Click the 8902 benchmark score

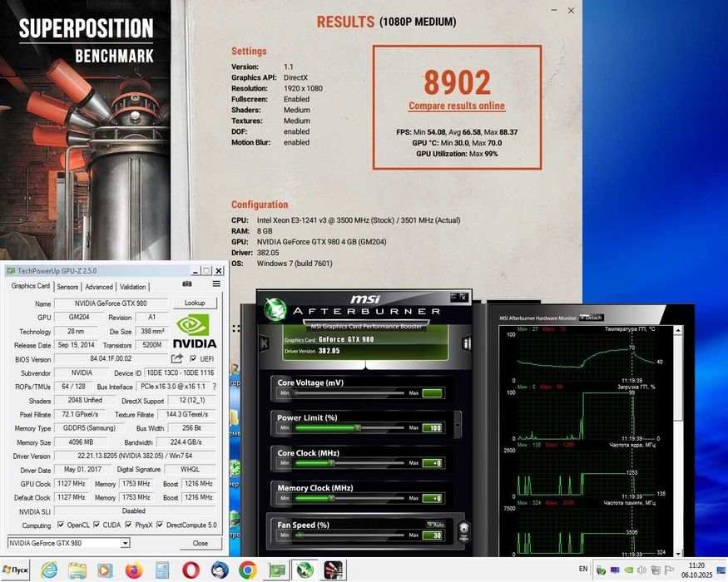point(457,82)
